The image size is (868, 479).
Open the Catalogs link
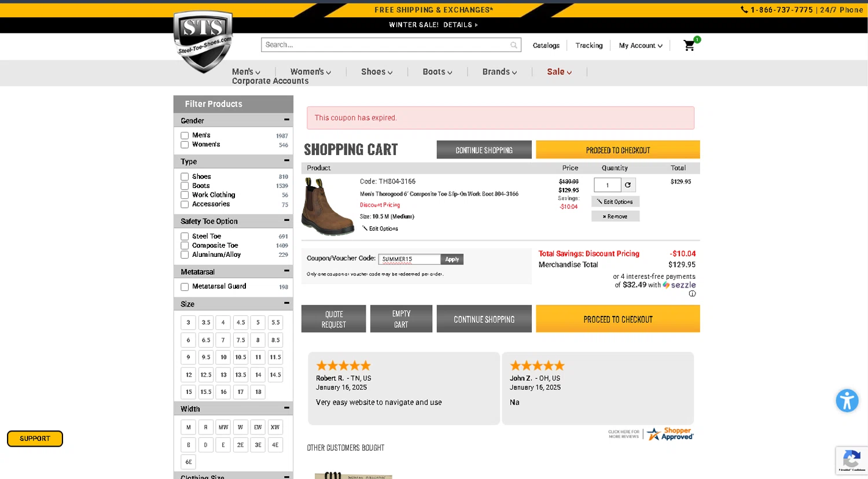pyautogui.click(x=546, y=46)
